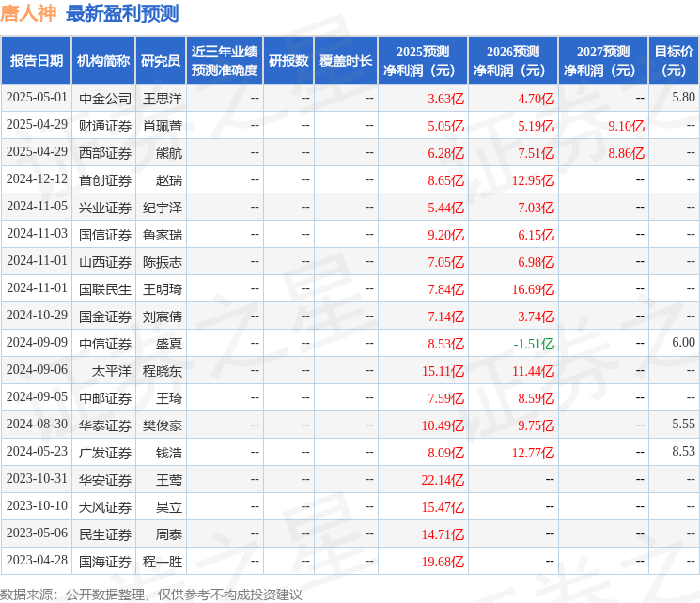The height and width of the screenshot is (603, 700).
Task: Click institution 国金证券
Action: pyautogui.click(x=105, y=317)
